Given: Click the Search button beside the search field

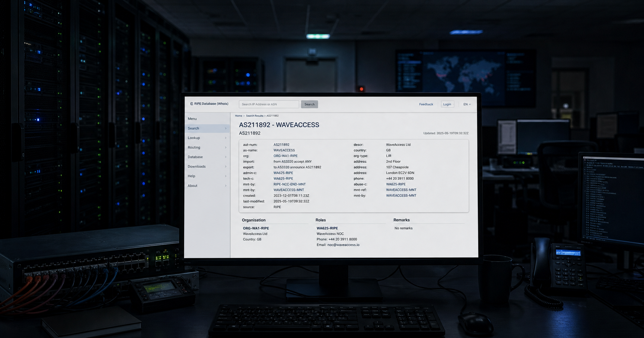Looking at the screenshot, I should tap(309, 104).
